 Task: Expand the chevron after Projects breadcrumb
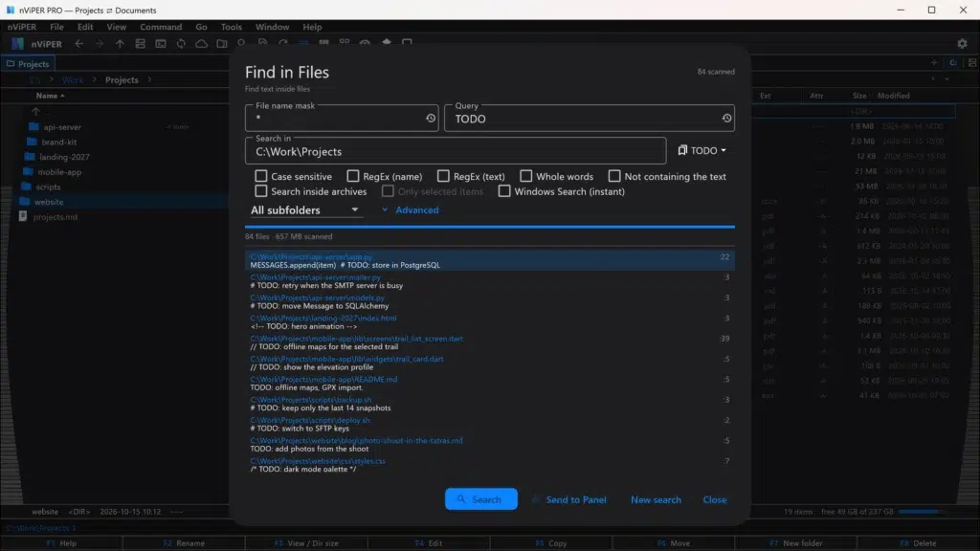(149, 80)
